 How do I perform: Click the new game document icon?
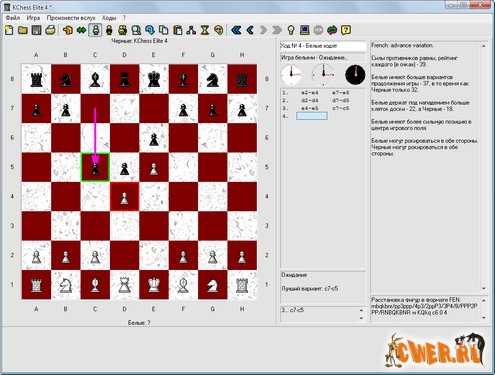click(9, 30)
